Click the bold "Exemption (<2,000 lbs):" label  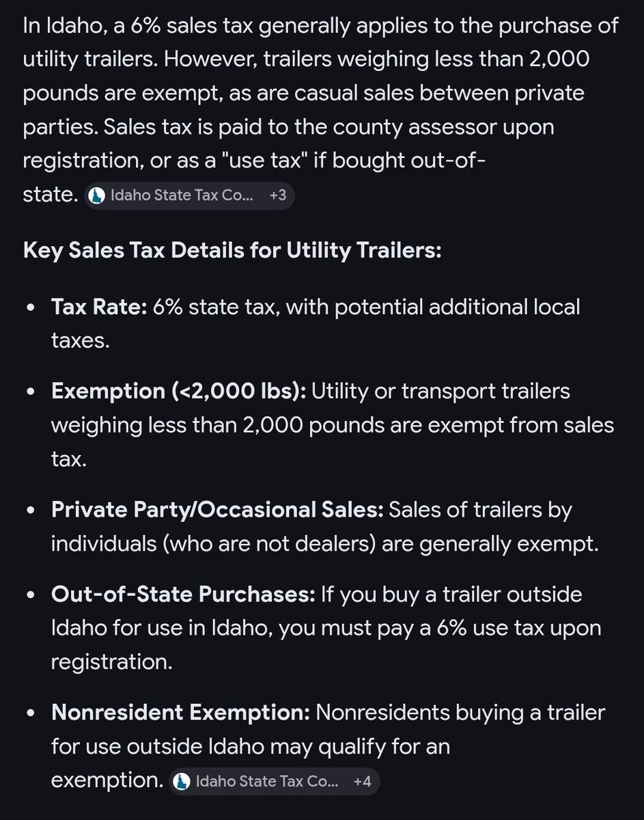click(180, 392)
